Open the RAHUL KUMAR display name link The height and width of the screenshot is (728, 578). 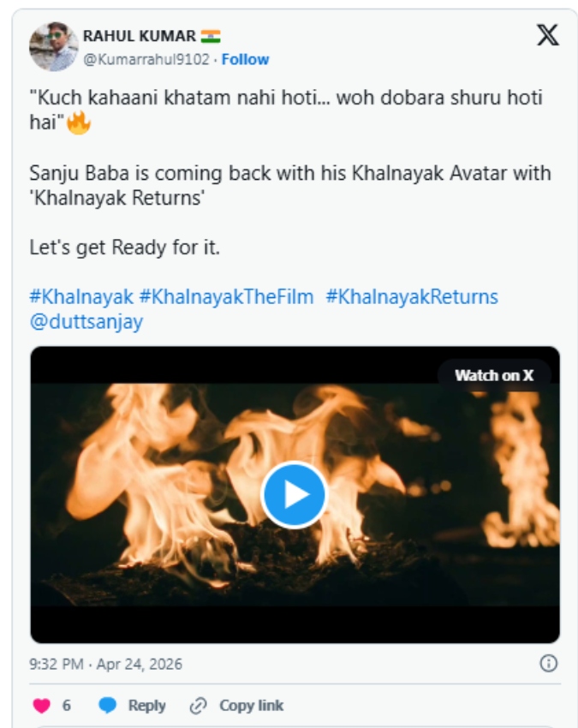pos(139,36)
